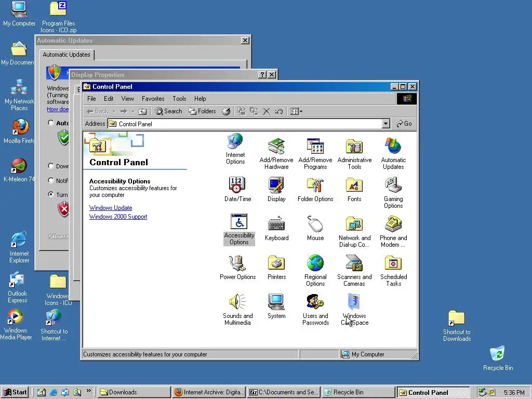The image size is (532, 399).
Task: Open the Scheduled Tasks folder
Action: [393, 271]
